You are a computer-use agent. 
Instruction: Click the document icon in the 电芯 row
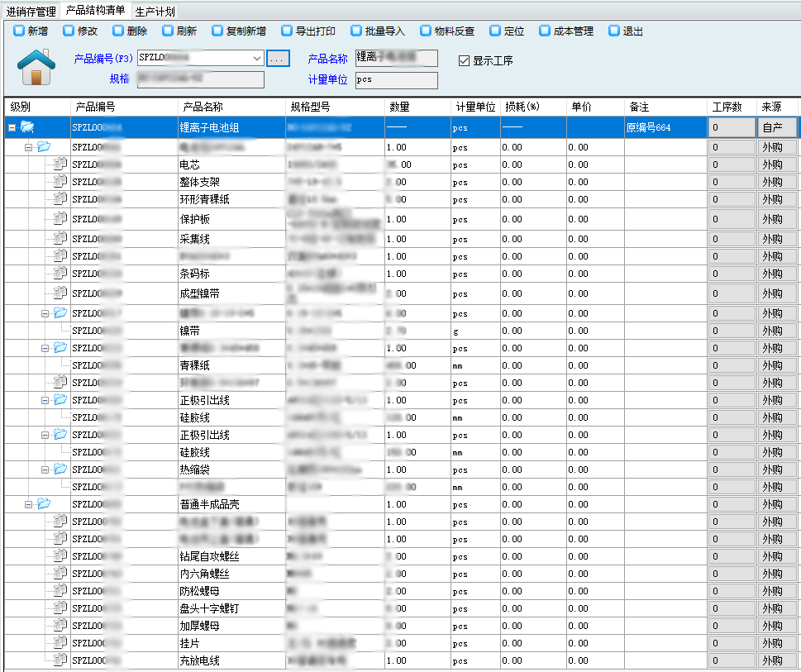click(60, 164)
